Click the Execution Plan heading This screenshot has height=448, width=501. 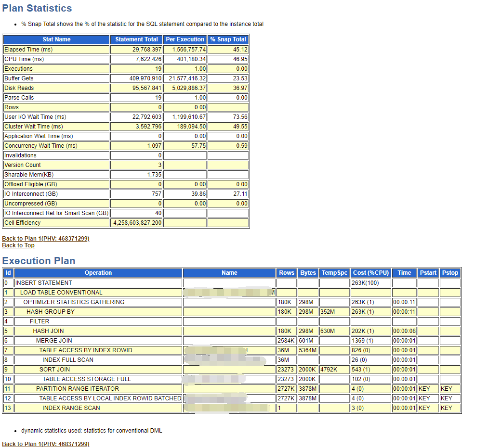39,261
